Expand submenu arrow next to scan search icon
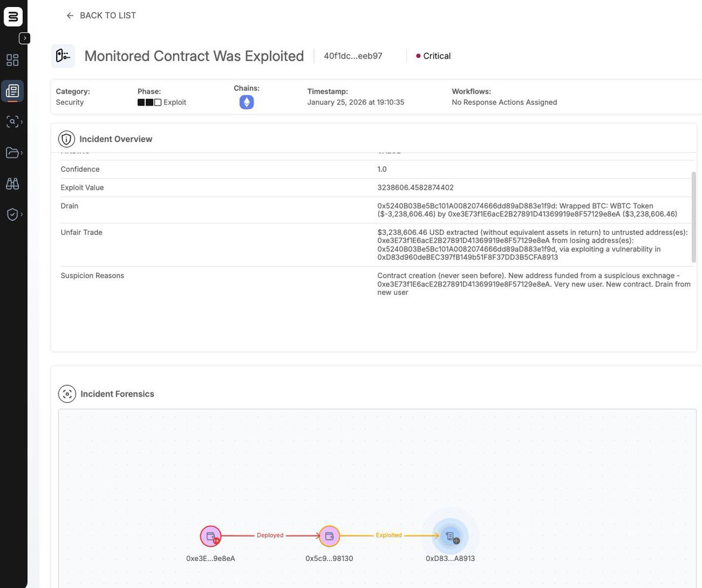Screen dimensions: 702x588 [22, 122]
